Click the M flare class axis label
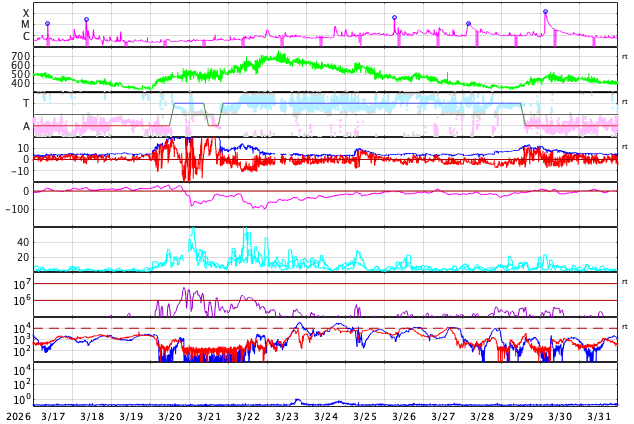The height and width of the screenshot is (424, 634). click(x=26, y=24)
